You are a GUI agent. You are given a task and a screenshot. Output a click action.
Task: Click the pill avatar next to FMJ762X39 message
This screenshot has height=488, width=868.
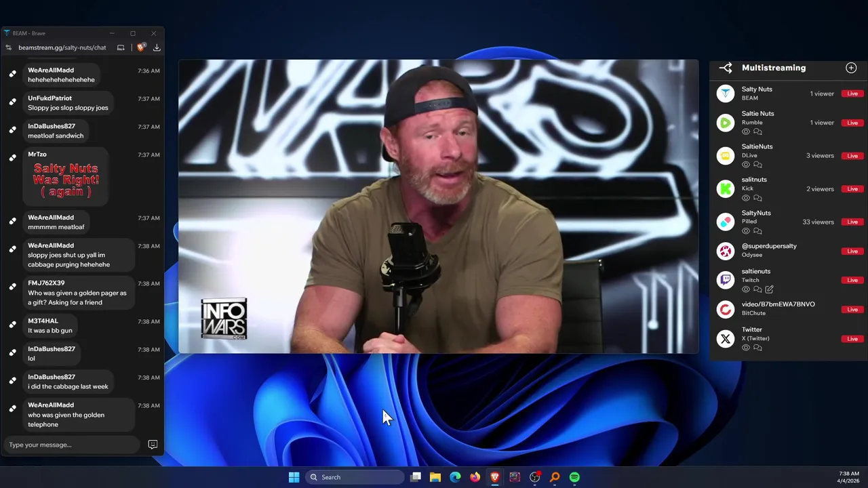pos(12,287)
